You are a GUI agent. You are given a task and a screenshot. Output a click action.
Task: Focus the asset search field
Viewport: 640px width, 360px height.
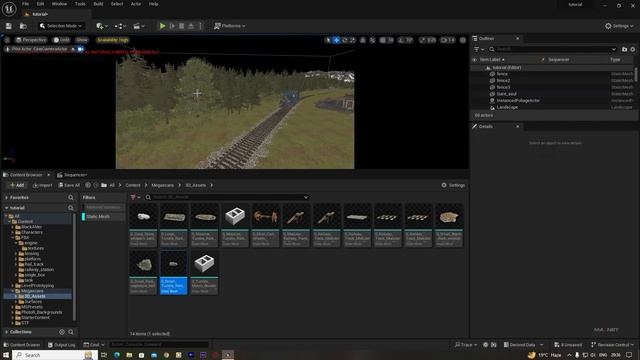click(x=227, y=198)
